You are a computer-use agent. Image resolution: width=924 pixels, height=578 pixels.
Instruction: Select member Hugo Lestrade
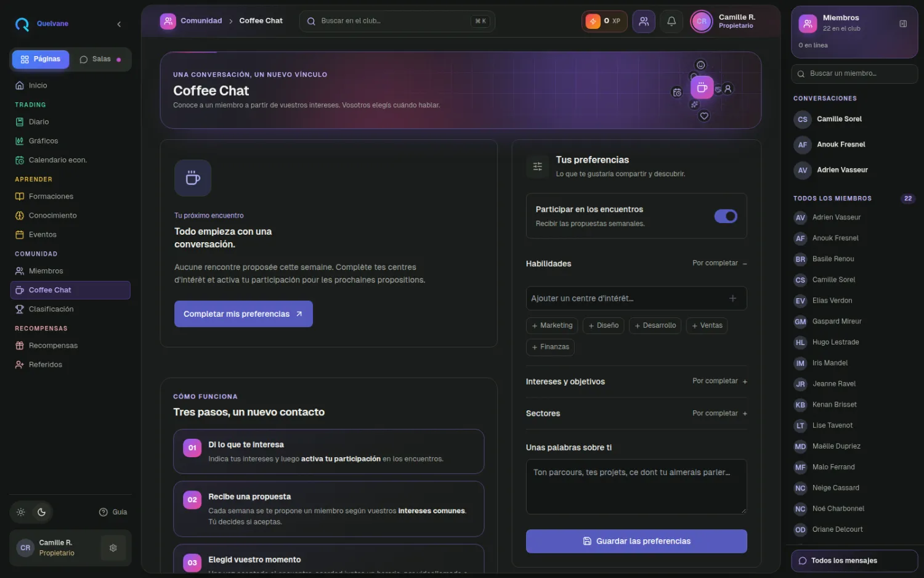(x=854, y=343)
